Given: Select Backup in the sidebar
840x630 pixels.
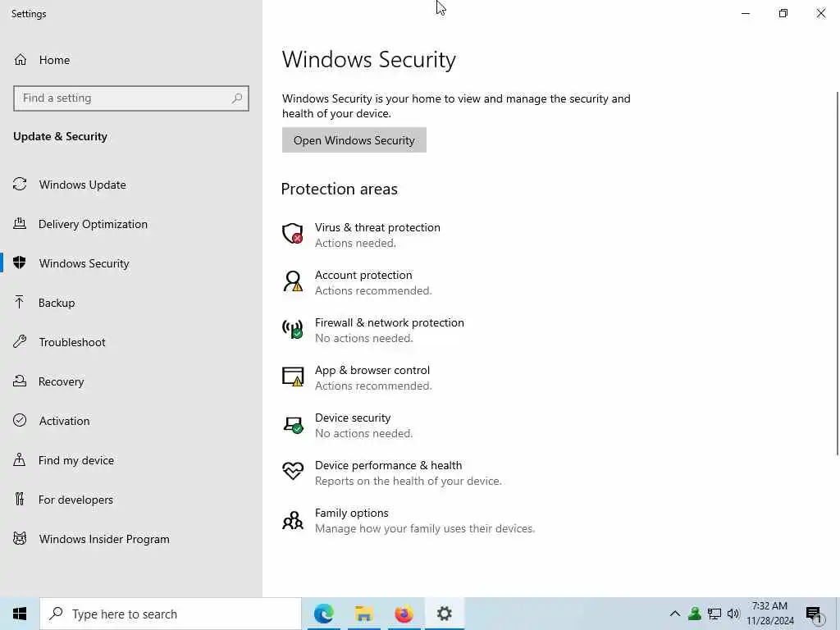Looking at the screenshot, I should [131, 303].
